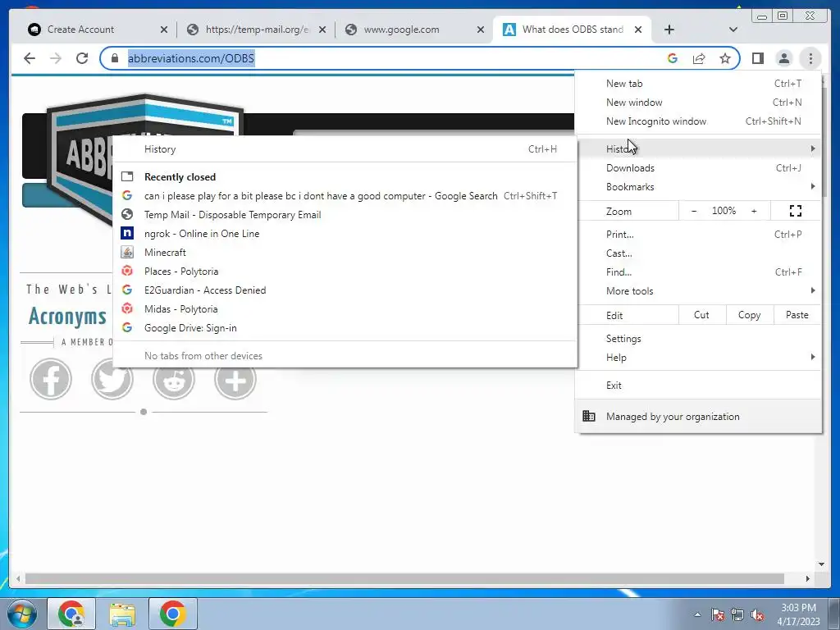Image resolution: width=840 pixels, height=630 pixels.
Task: Reopen Temp Mail - Disposable Temporary Email
Action: (x=345, y=215)
